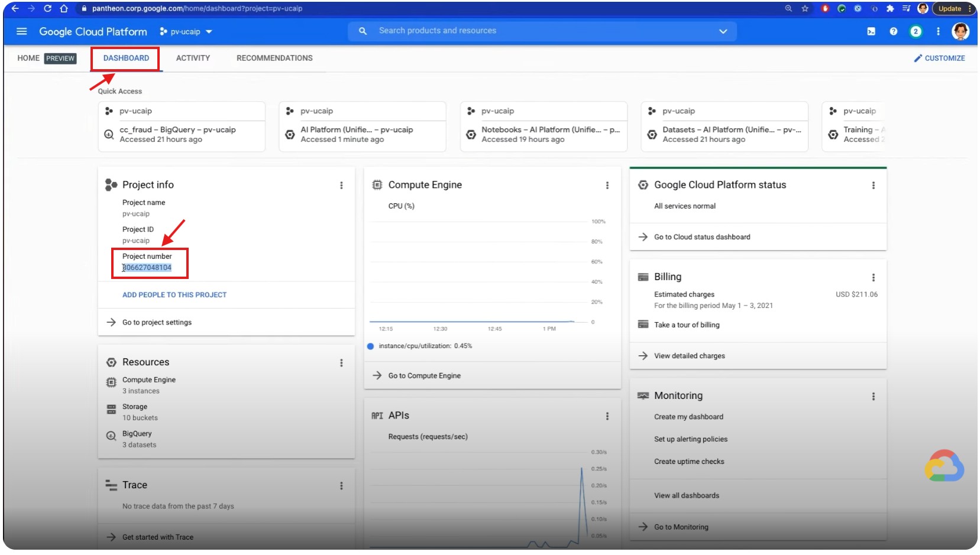Expand the search bar dropdown chevron
The image size is (980, 555).
pos(723,31)
